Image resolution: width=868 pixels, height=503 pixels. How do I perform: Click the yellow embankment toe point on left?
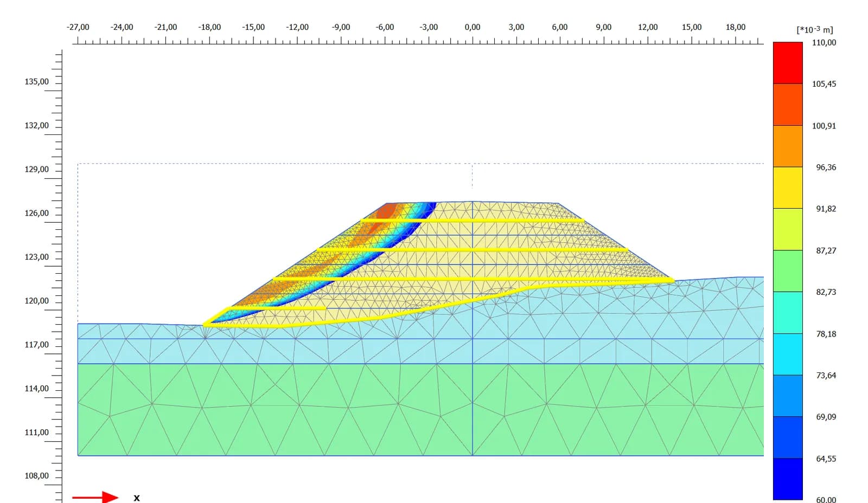pyautogui.click(x=205, y=324)
